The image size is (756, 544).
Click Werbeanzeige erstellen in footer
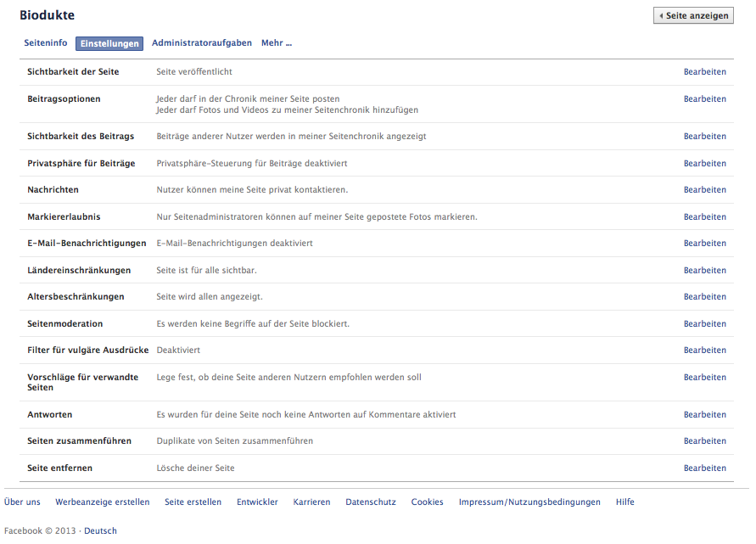click(102, 502)
